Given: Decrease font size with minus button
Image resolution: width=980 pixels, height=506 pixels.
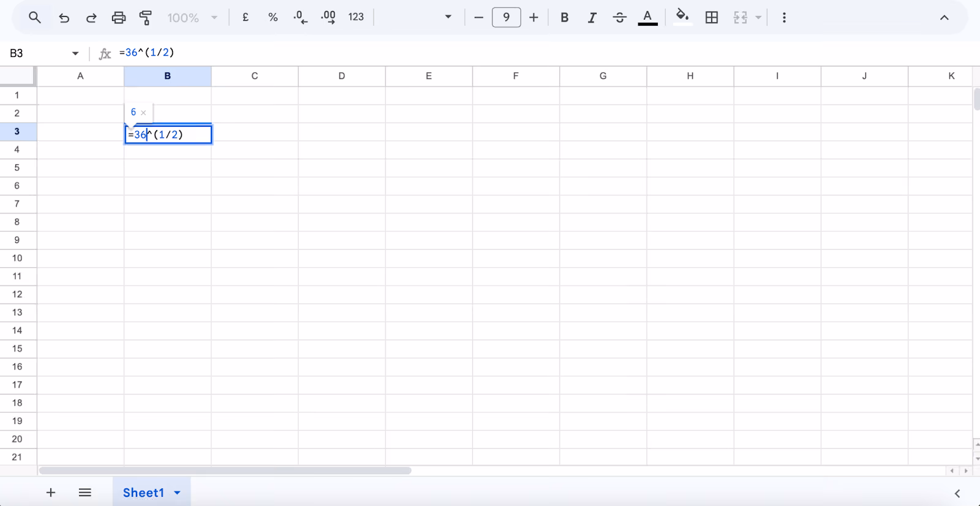Looking at the screenshot, I should click(x=479, y=18).
